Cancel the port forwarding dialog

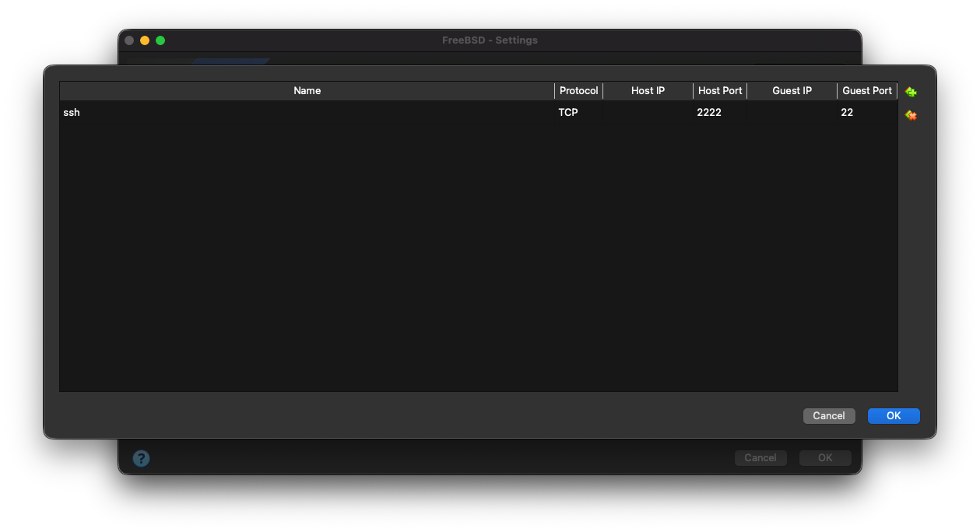coord(829,416)
